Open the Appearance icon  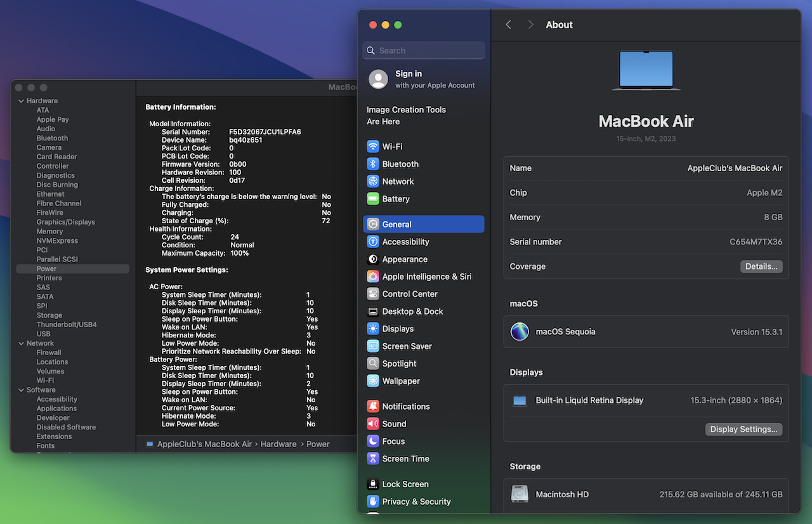coord(373,259)
